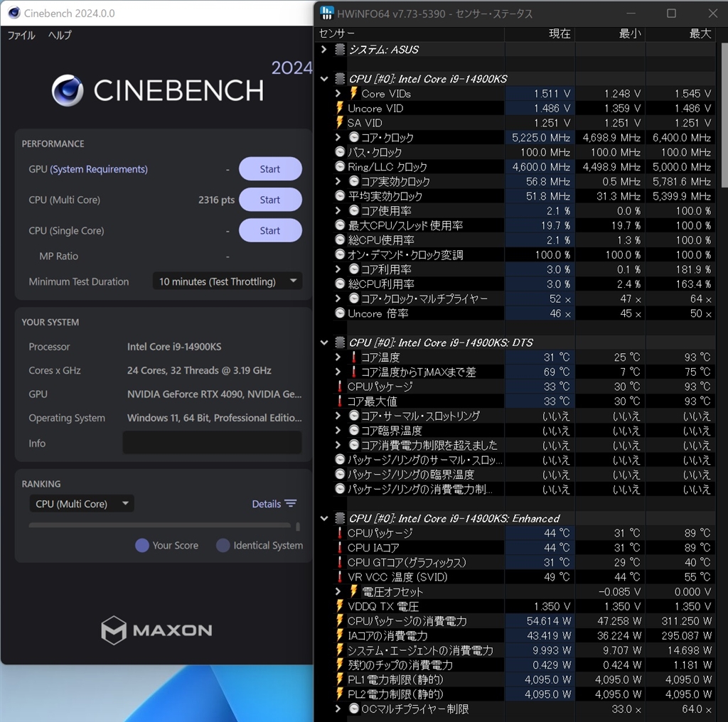Image resolution: width=728 pixels, height=722 pixels.
Task: Click the Info text field
Action: (x=212, y=443)
